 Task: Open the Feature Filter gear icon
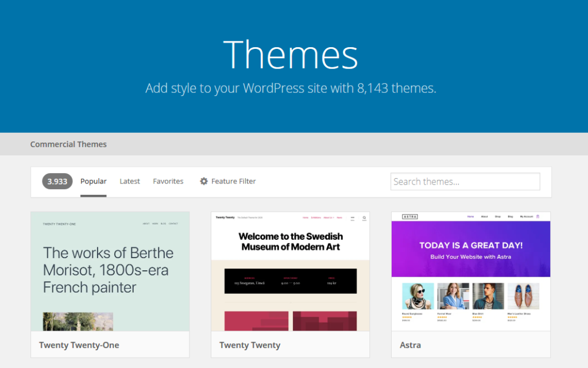204,181
